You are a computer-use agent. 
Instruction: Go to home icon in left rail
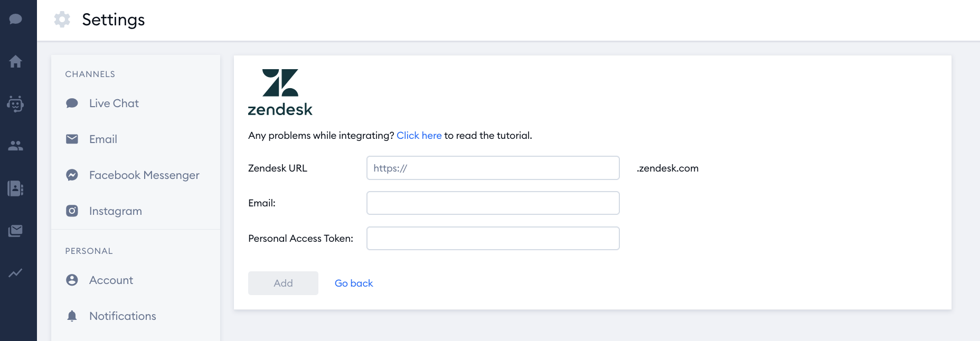pos(16,61)
